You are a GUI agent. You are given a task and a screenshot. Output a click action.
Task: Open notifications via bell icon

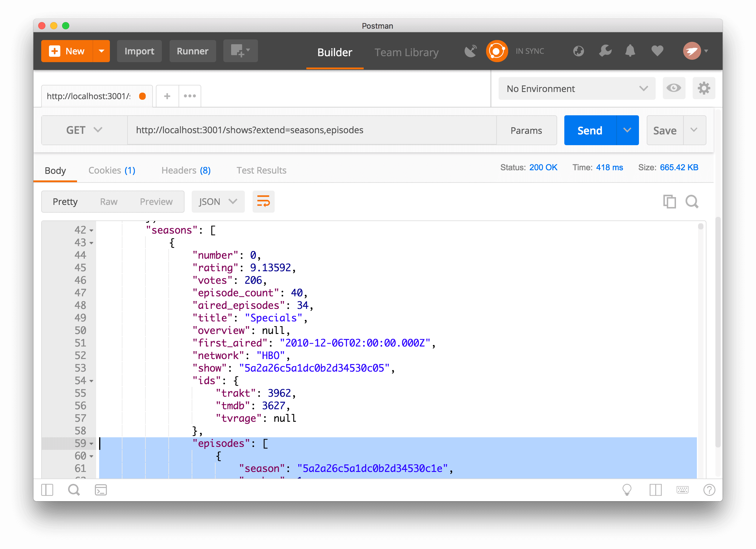pos(630,51)
